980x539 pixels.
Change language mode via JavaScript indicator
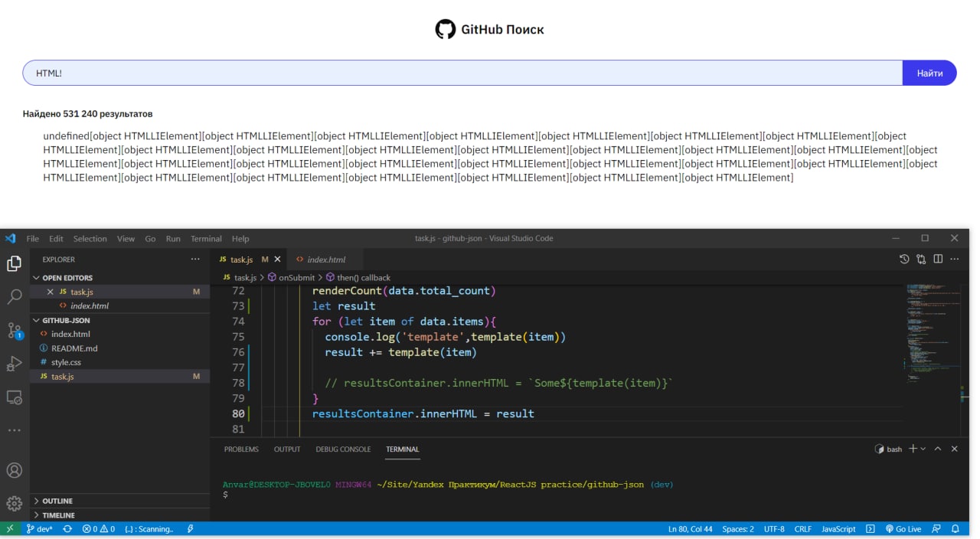(x=838, y=529)
